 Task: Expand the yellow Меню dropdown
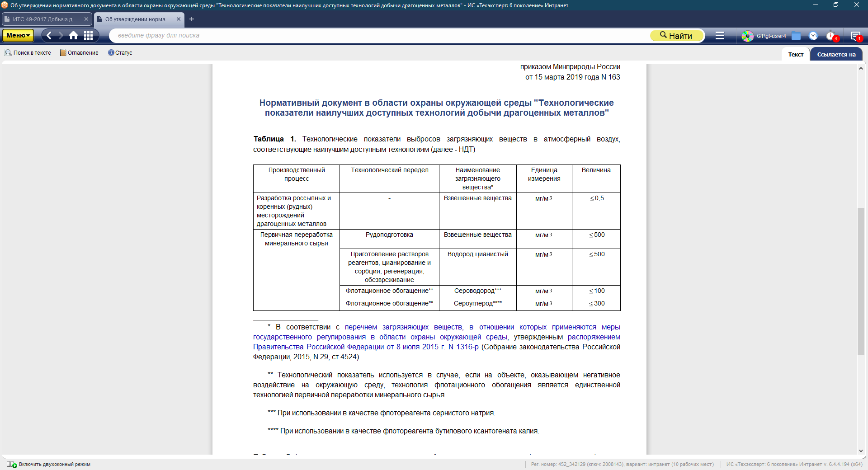point(18,35)
